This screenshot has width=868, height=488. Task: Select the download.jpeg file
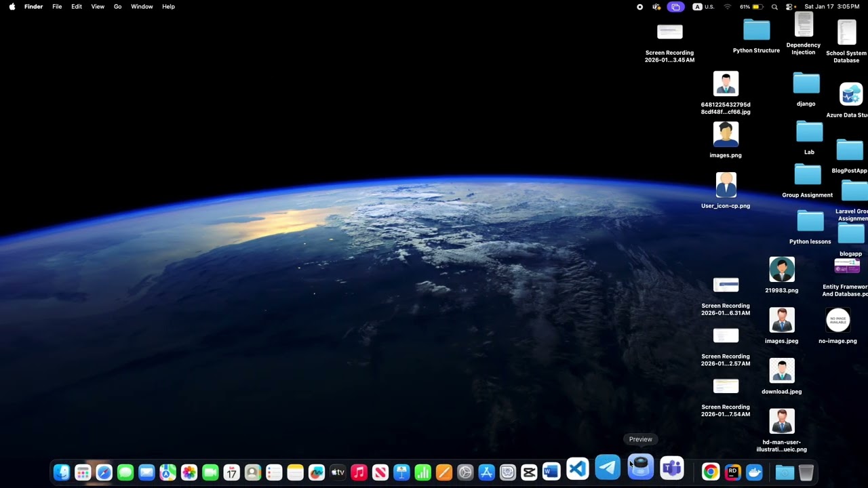pos(782,376)
